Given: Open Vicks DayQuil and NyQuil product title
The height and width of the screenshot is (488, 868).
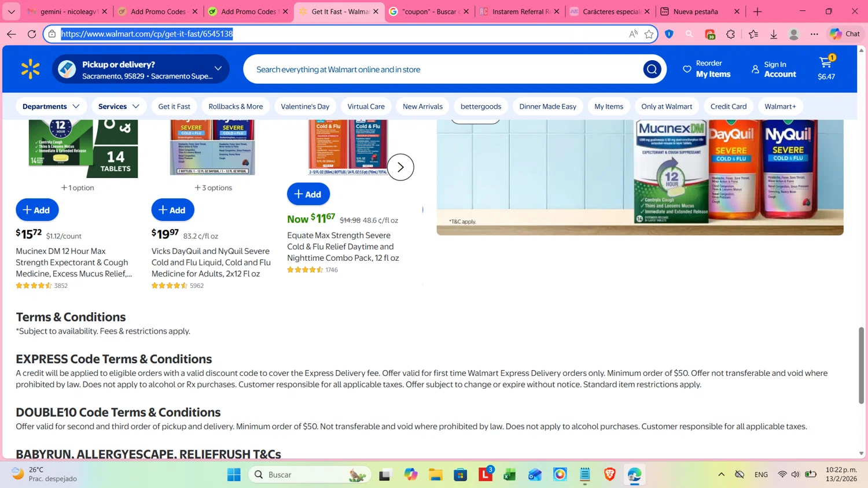Looking at the screenshot, I should coord(211,263).
